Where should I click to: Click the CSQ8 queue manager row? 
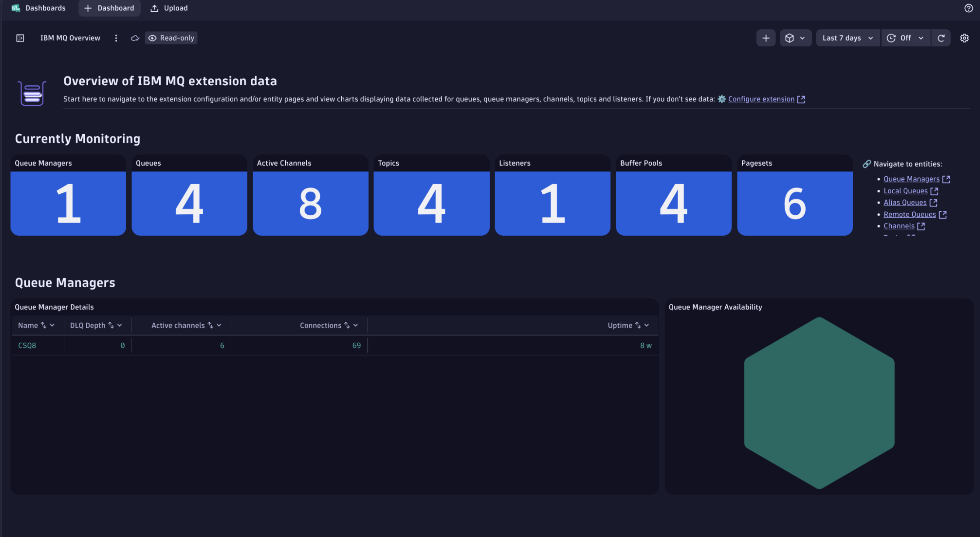click(x=27, y=345)
